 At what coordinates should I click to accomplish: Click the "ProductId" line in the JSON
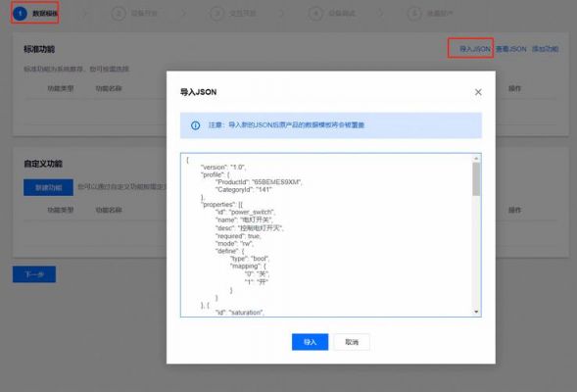259,182
